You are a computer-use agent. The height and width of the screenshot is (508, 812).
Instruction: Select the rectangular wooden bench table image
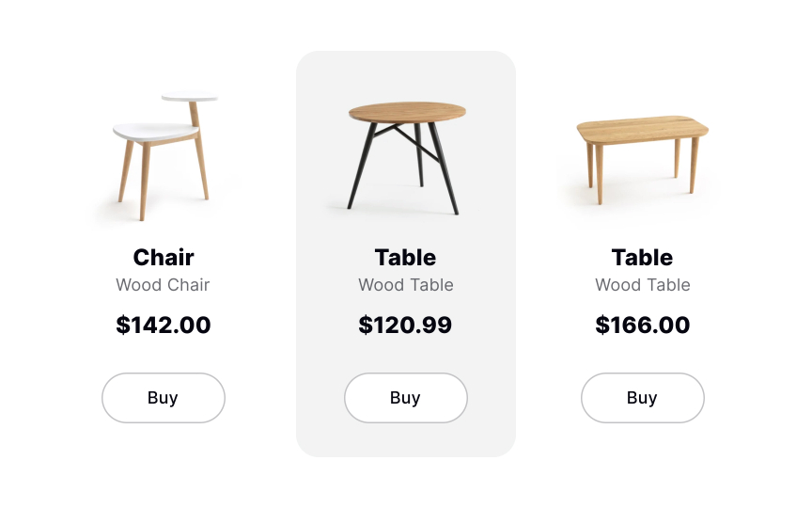tap(642, 156)
